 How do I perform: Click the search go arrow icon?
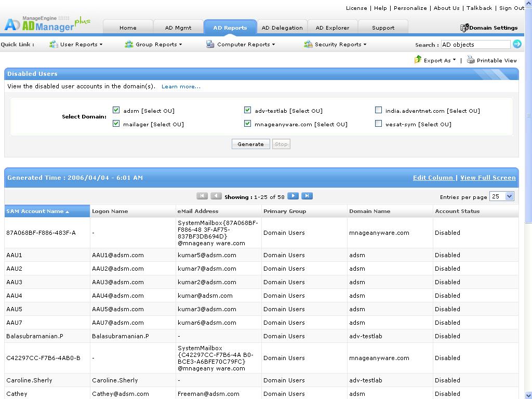(517, 44)
